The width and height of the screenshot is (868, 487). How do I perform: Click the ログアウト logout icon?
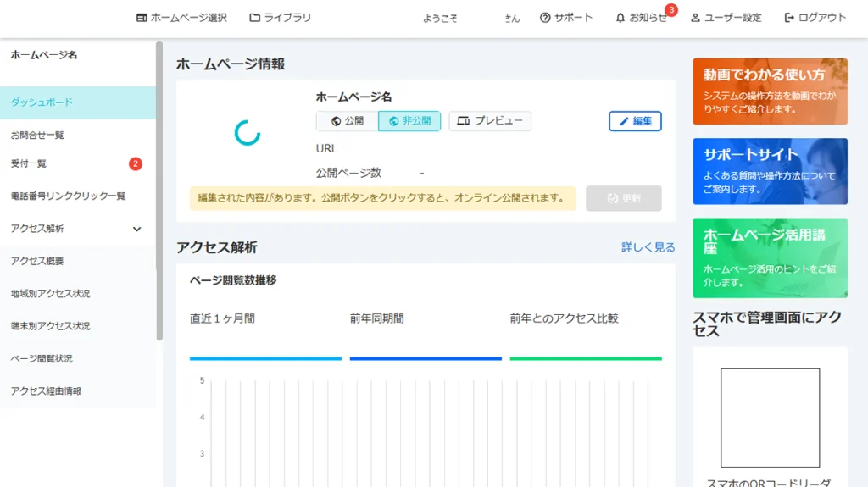point(789,18)
